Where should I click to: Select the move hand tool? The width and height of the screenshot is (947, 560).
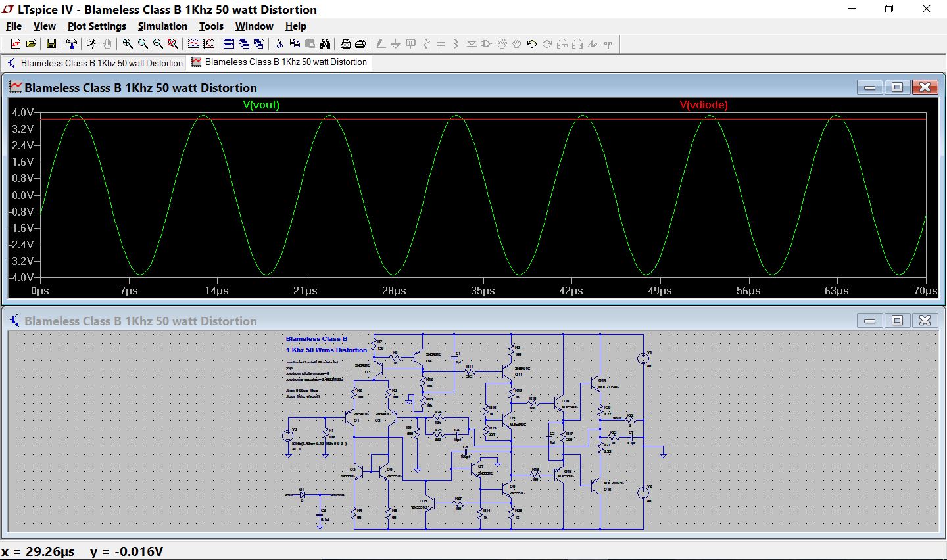coord(502,44)
